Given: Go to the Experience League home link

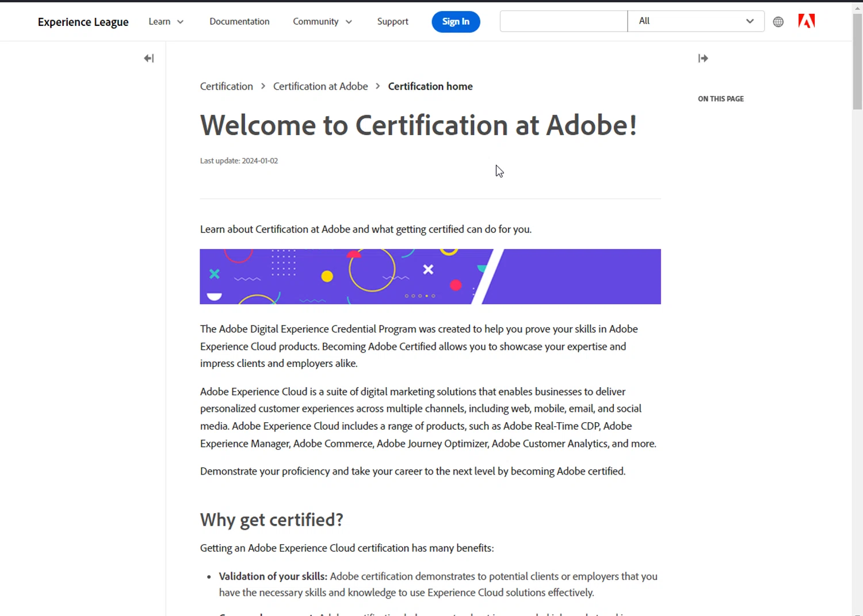Looking at the screenshot, I should (83, 22).
